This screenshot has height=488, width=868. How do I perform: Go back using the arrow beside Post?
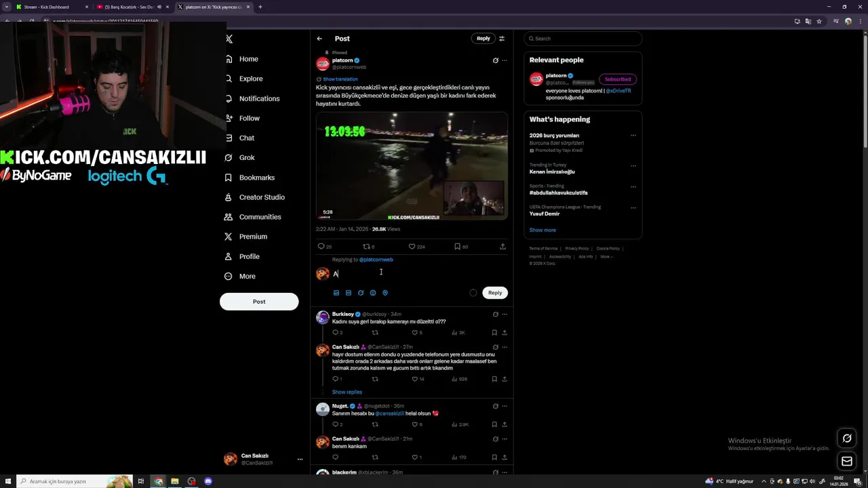click(x=319, y=39)
